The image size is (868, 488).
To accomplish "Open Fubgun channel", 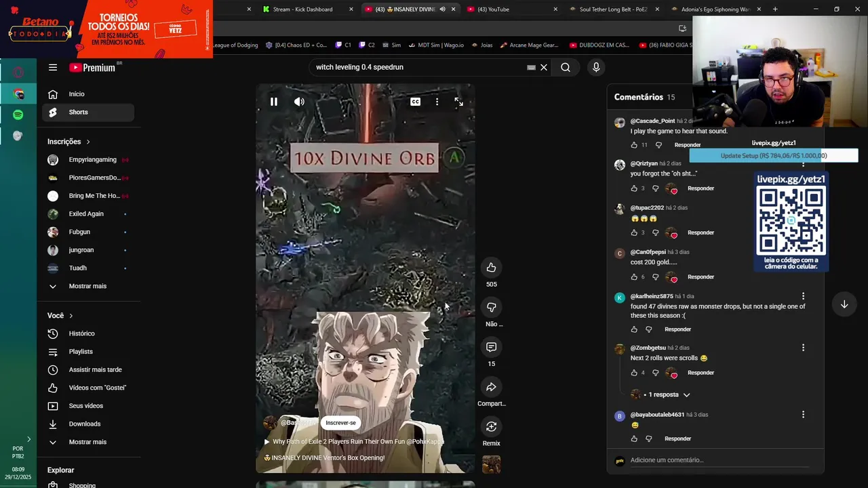I will click(88, 232).
